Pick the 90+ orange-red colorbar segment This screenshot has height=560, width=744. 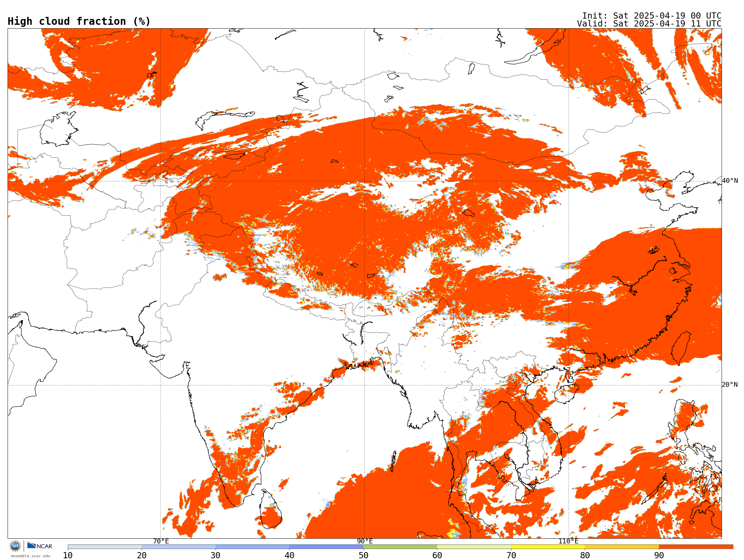coord(696,547)
